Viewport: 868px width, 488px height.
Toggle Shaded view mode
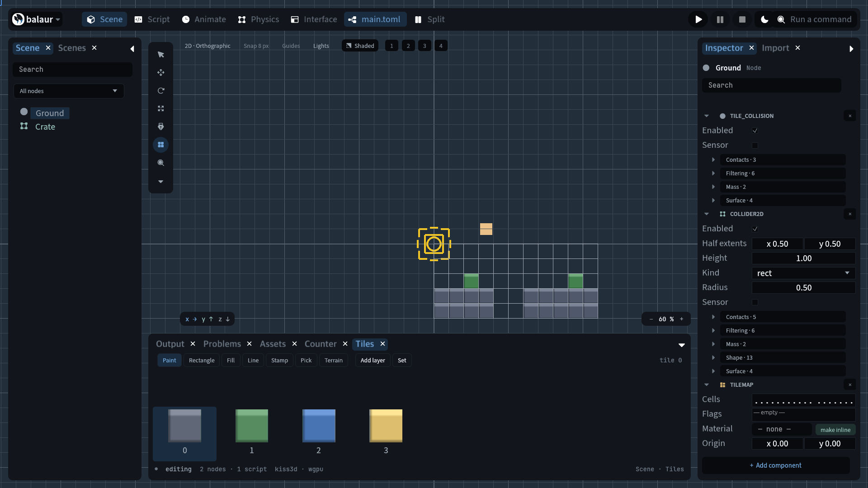pyautogui.click(x=360, y=46)
